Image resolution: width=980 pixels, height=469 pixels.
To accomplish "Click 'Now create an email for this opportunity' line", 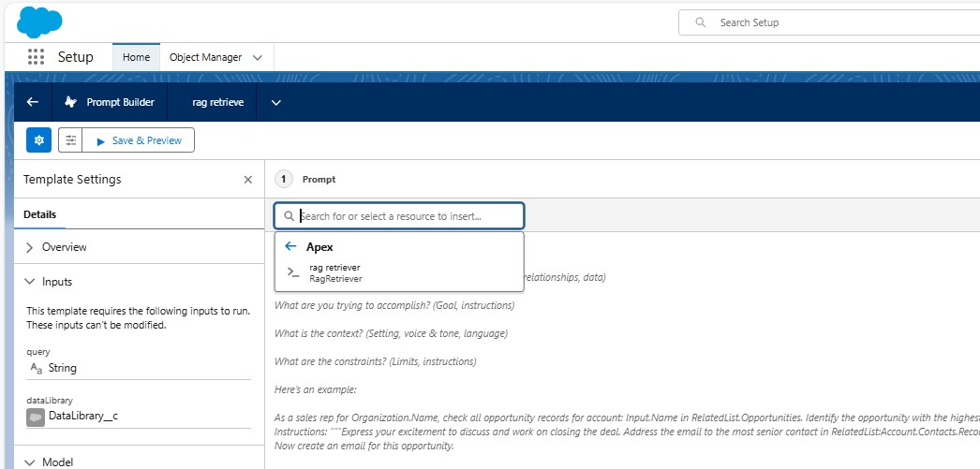I will pyautogui.click(x=364, y=447).
